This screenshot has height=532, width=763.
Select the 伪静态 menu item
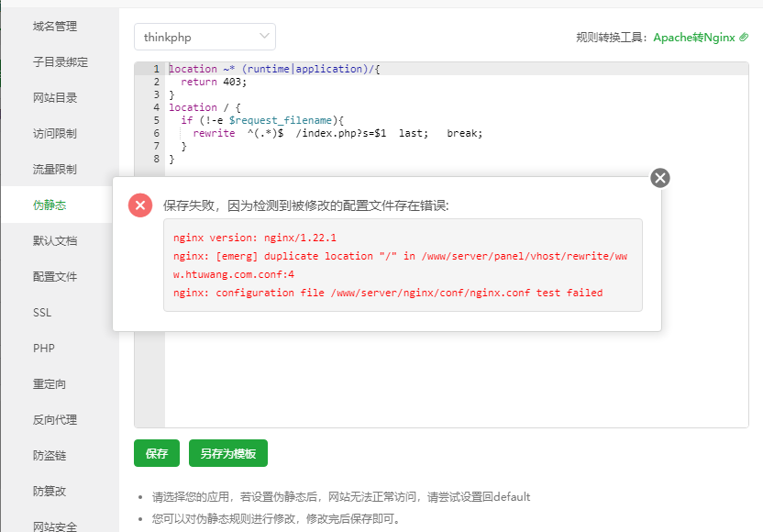click(x=50, y=205)
